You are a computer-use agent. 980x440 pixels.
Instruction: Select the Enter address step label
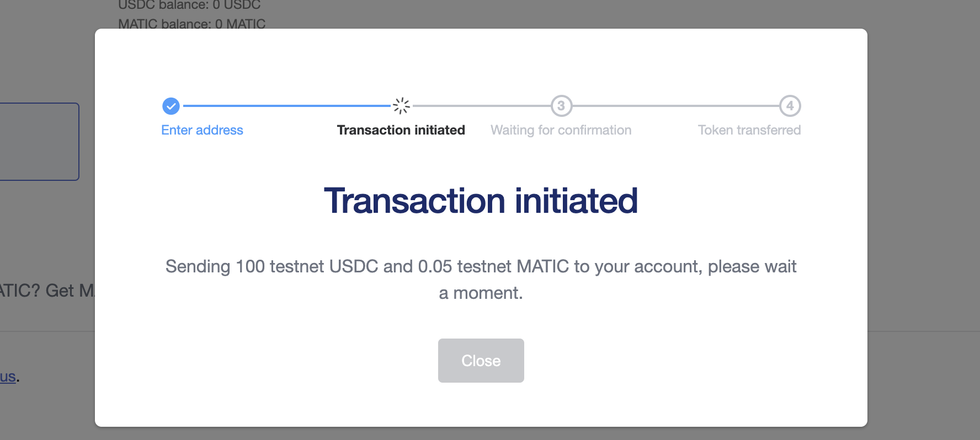[x=202, y=130]
